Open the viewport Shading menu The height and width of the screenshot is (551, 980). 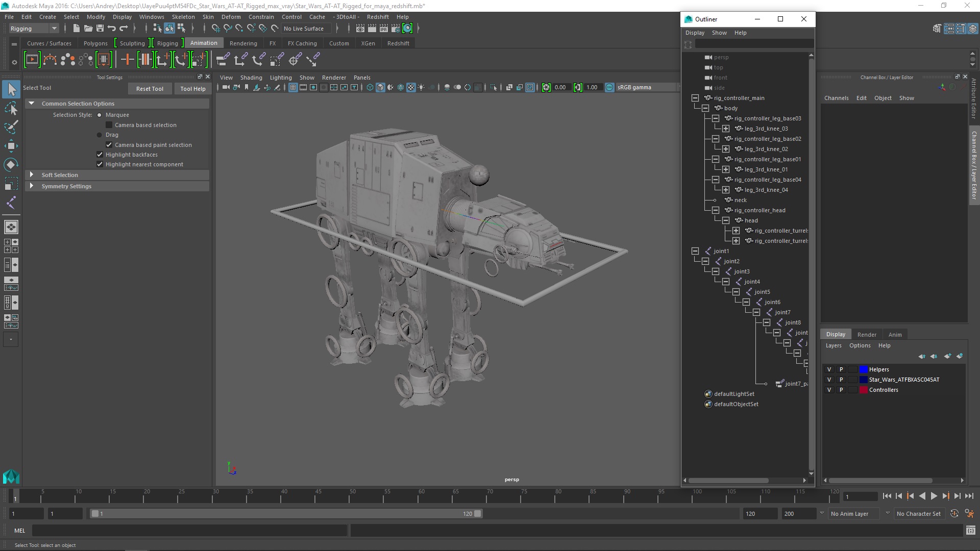(251, 78)
